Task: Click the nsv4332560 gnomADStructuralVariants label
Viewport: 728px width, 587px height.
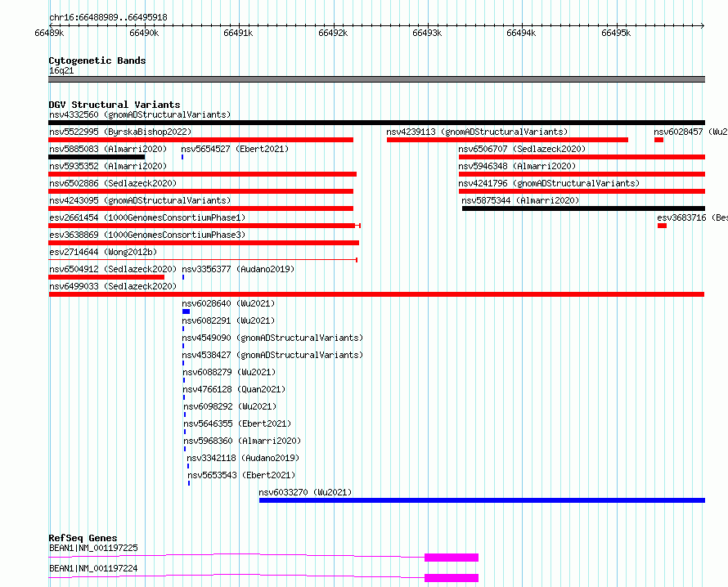Action: 140,114
